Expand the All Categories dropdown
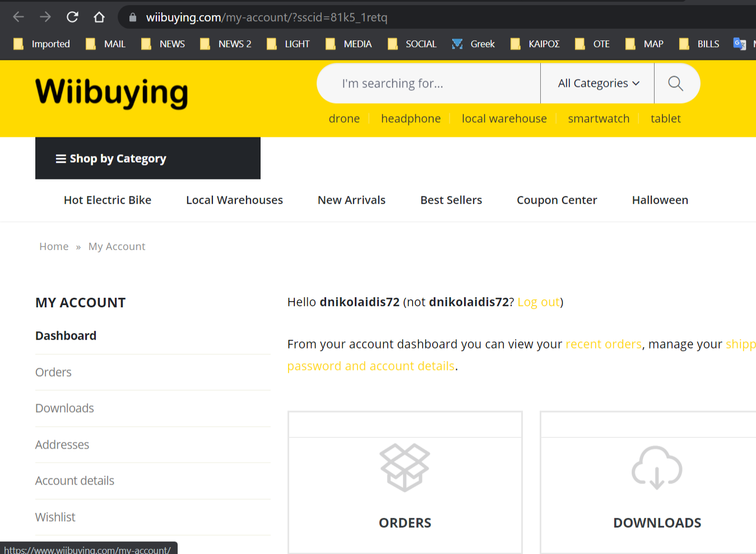Image resolution: width=756 pixels, height=554 pixels. pyautogui.click(x=598, y=83)
